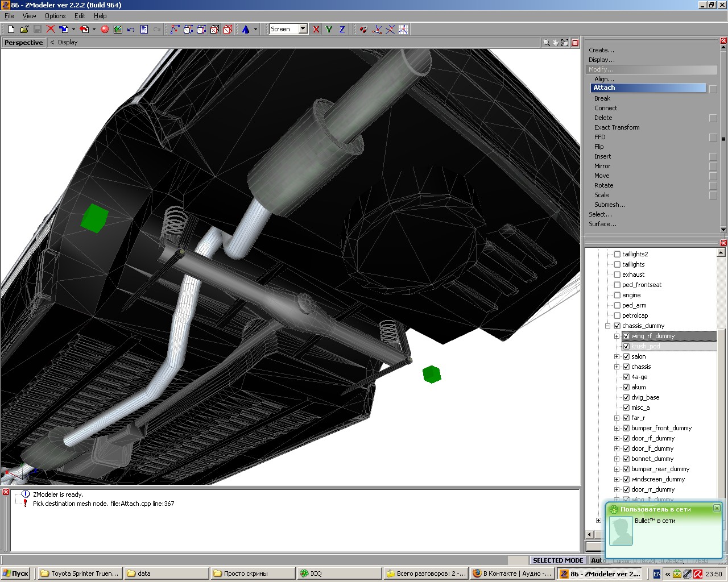Enable the exhaust node checkbox
728x582 pixels.
click(617, 275)
